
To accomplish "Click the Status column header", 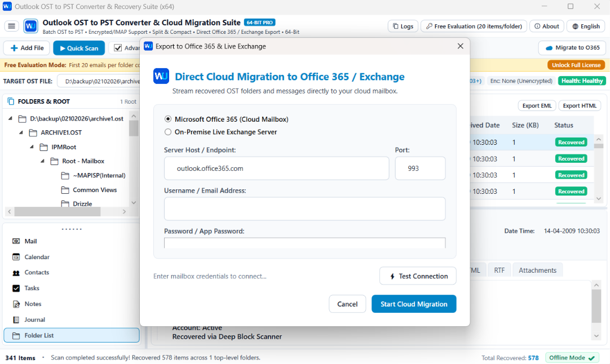I will (564, 125).
